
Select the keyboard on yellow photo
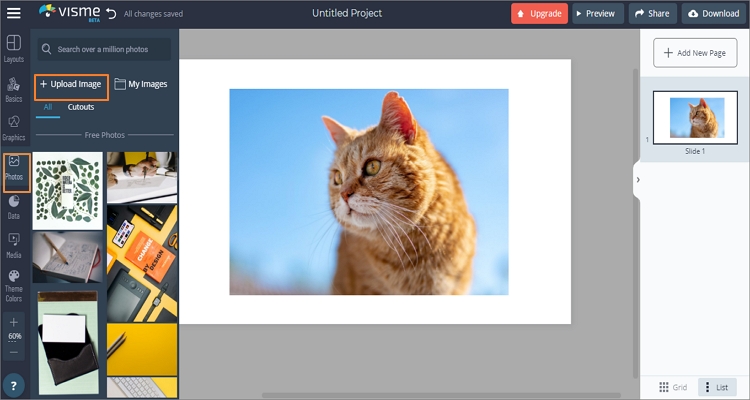pos(142,387)
